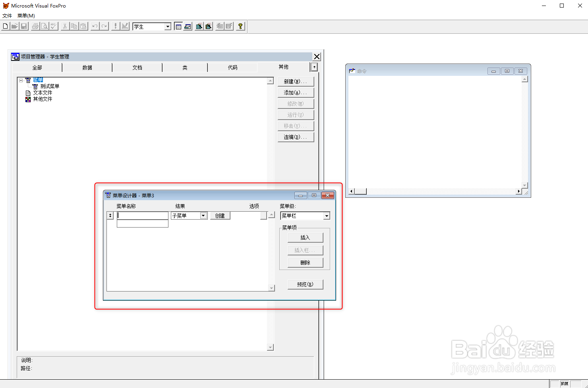
Task: Click the 添加(A)... button
Action: (x=296, y=93)
